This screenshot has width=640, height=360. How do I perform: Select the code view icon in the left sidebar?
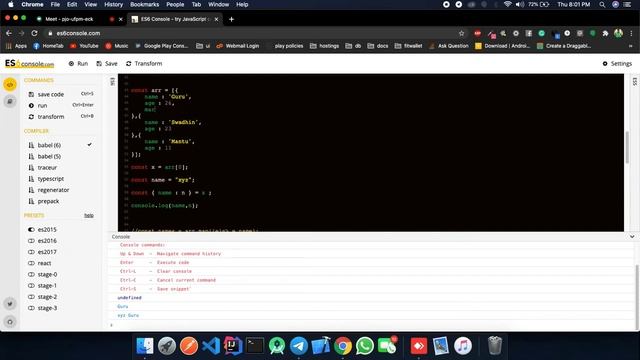(10, 84)
